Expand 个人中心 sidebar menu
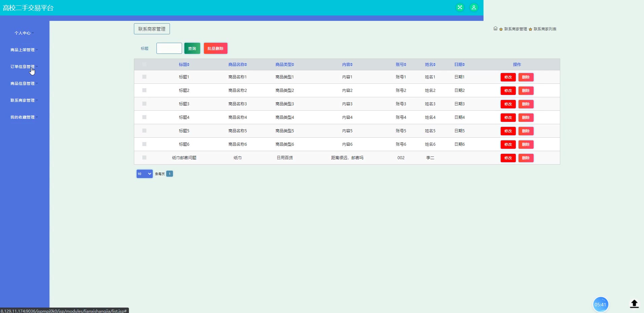This screenshot has height=313, width=644. click(23, 33)
